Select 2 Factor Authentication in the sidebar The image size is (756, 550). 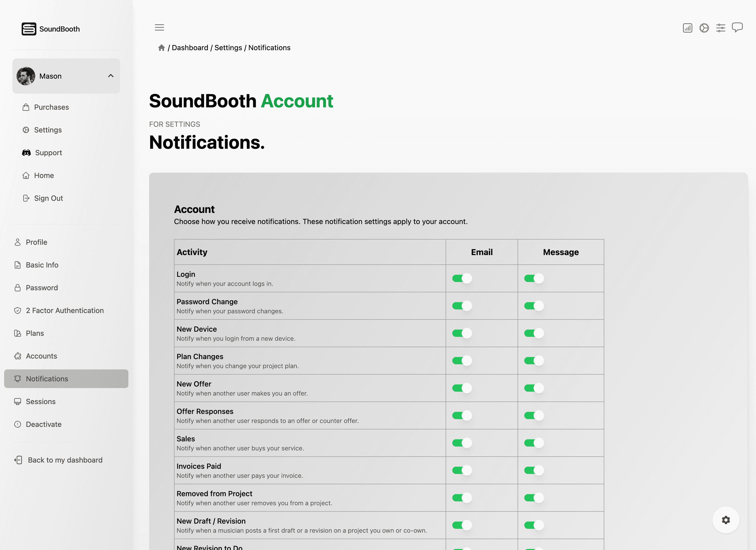click(x=64, y=310)
